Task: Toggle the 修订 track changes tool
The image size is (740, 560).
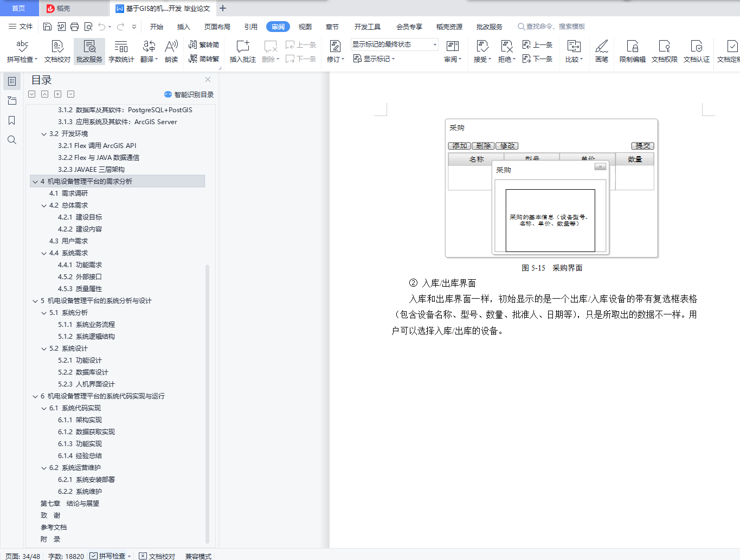Action: [336, 52]
